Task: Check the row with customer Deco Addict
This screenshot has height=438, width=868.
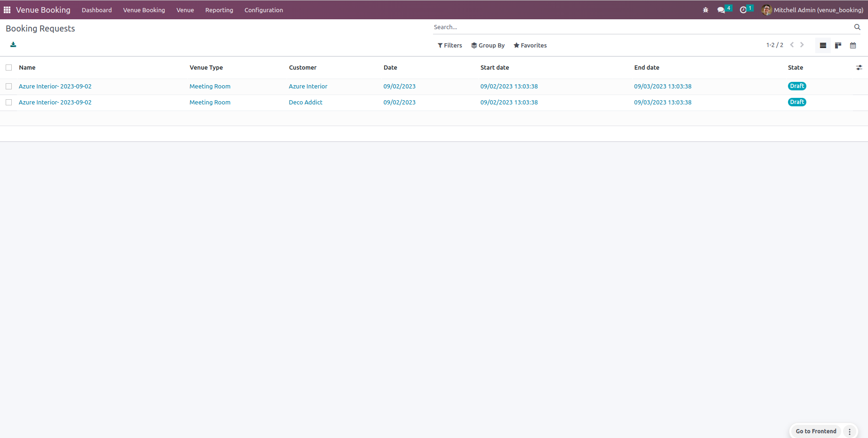Action: [x=9, y=103]
